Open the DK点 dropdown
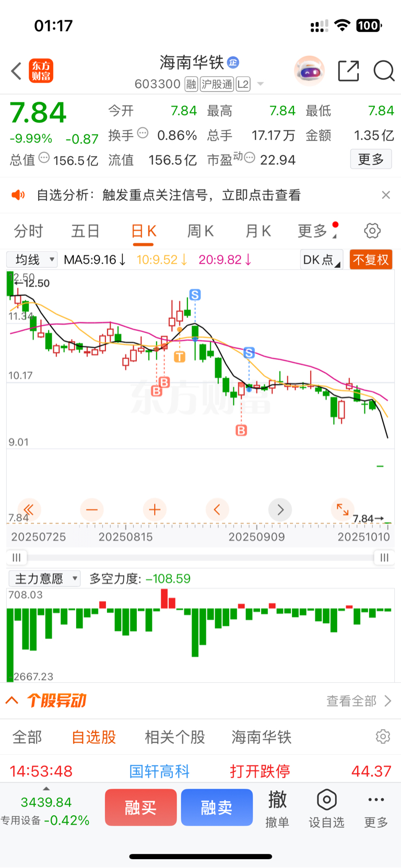The height and width of the screenshot is (868, 401). [x=322, y=259]
